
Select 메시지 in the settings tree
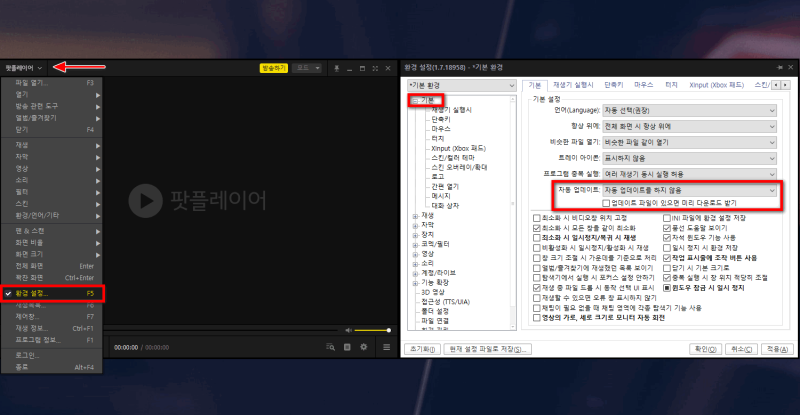pos(440,196)
